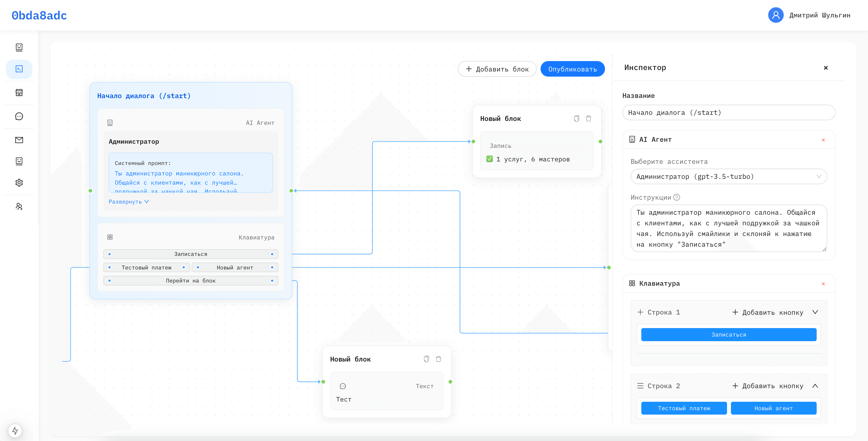Open the Администратор (gpt-3.5-turbo) assistant dropdown
This screenshot has width=868, height=441.
tap(728, 176)
